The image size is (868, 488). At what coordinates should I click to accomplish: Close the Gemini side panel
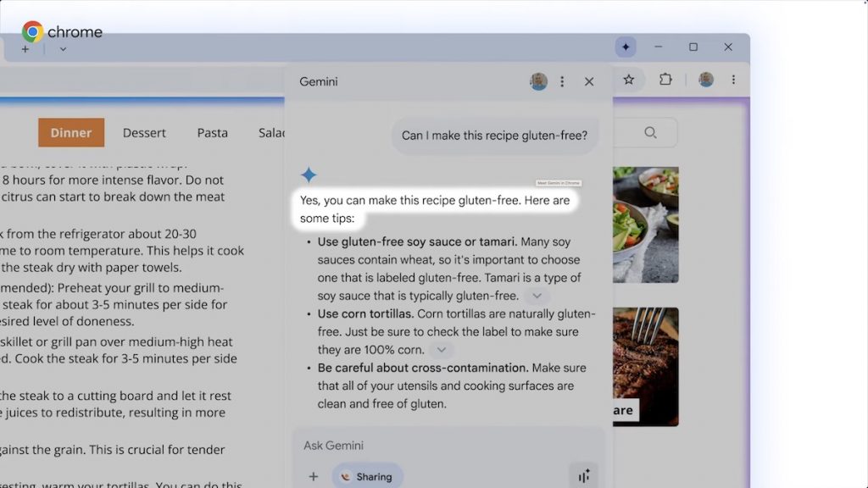pyautogui.click(x=589, y=81)
